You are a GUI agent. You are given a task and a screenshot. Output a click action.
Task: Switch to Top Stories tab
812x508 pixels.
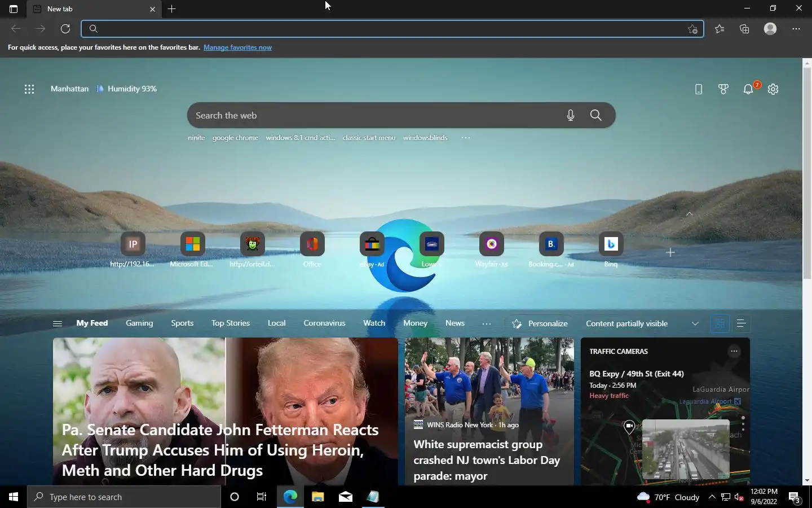coord(231,323)
